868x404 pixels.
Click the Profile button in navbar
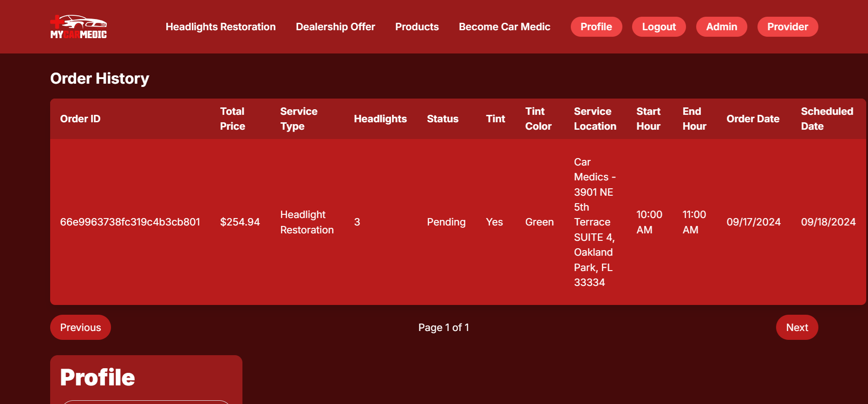click(596, 27)
